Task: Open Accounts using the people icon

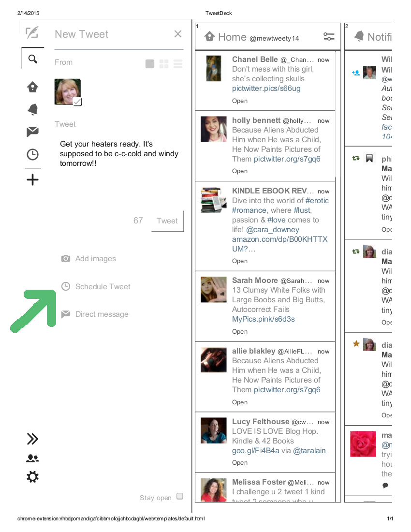Action: tap(32, 458)
